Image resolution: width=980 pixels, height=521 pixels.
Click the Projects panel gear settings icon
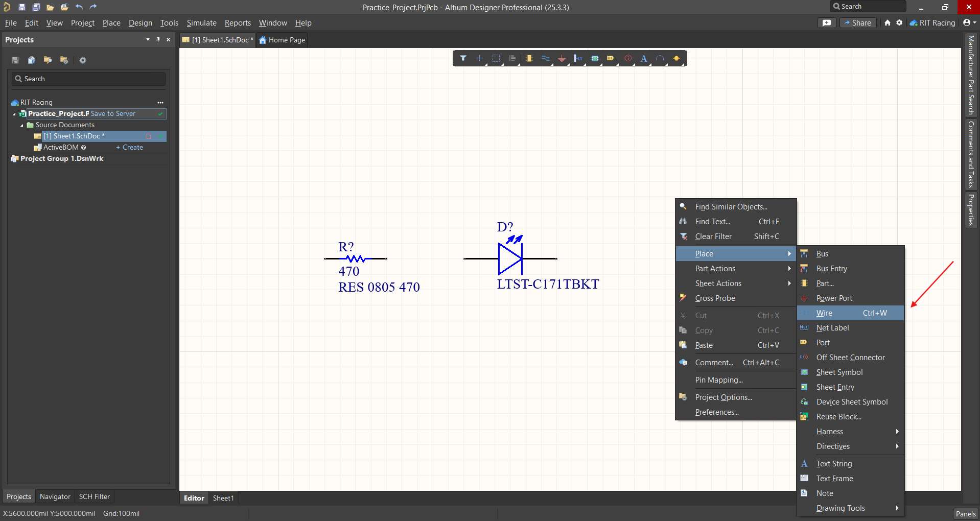[x=83, y=60]
